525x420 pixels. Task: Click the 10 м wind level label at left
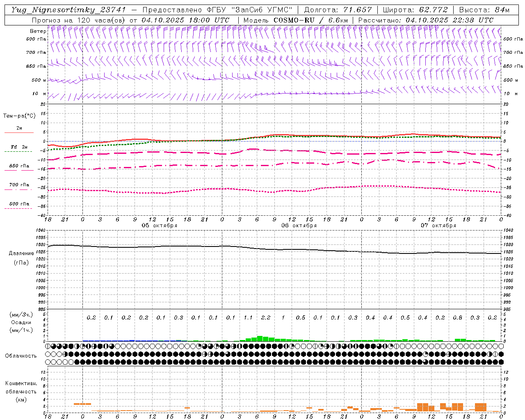click(x=39, y=94)
